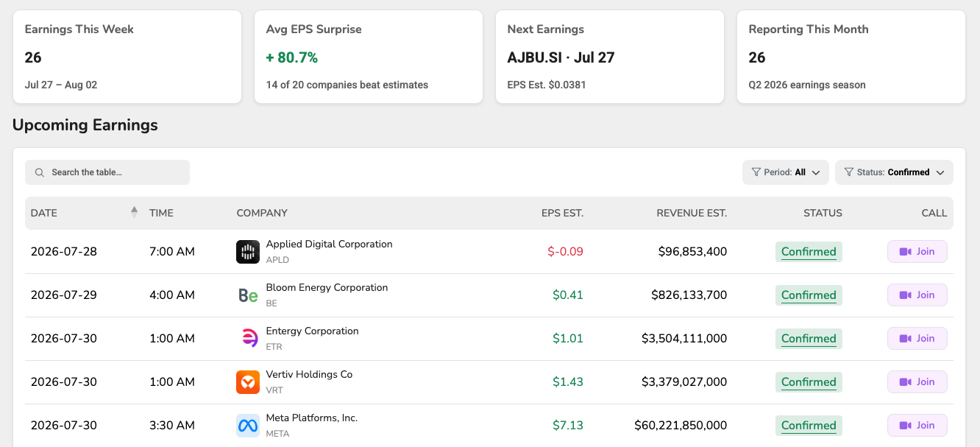Join the Meta Platforms call
This screenshot has height=447, width=980.
pyautogui.click(x=917, y=426)
